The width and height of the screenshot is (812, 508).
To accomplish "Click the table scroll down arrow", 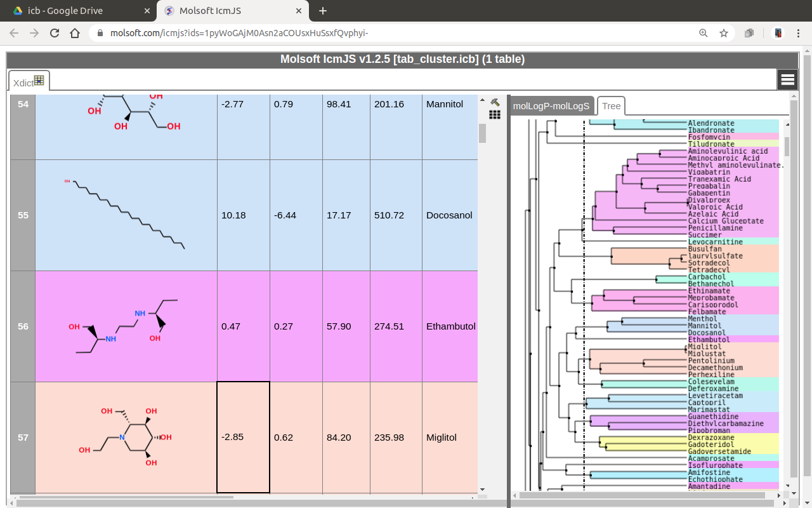I will pyautogui.click(x=482, y=489).
